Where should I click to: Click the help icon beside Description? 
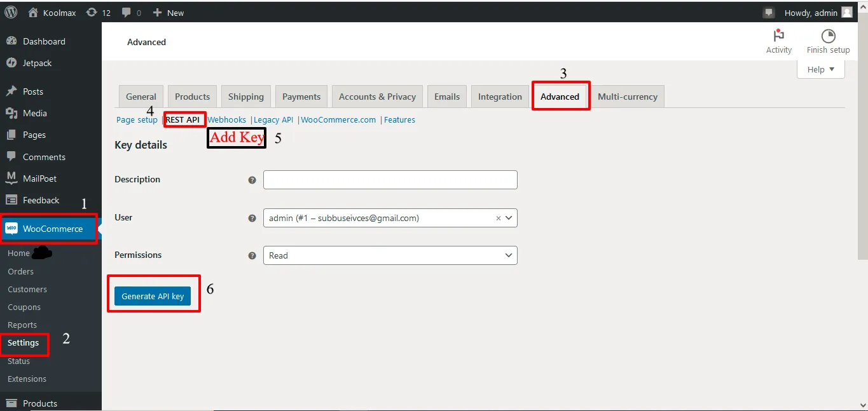point(252,180)
